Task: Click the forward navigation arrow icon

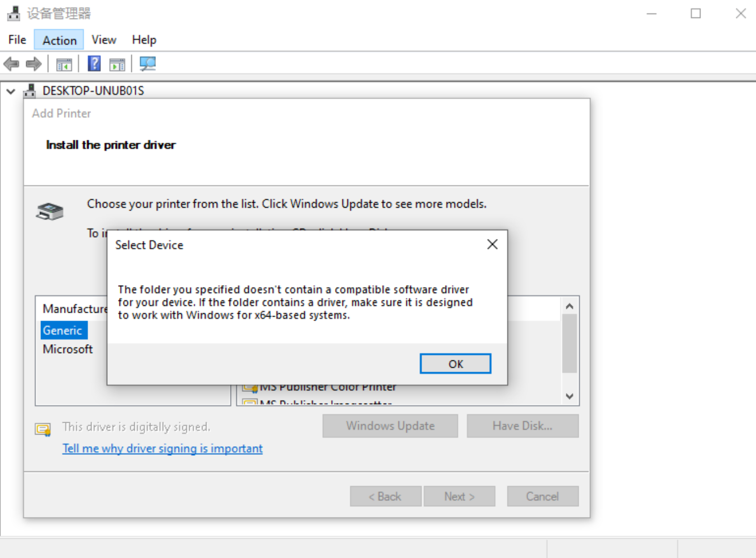Action: point(33,63)
